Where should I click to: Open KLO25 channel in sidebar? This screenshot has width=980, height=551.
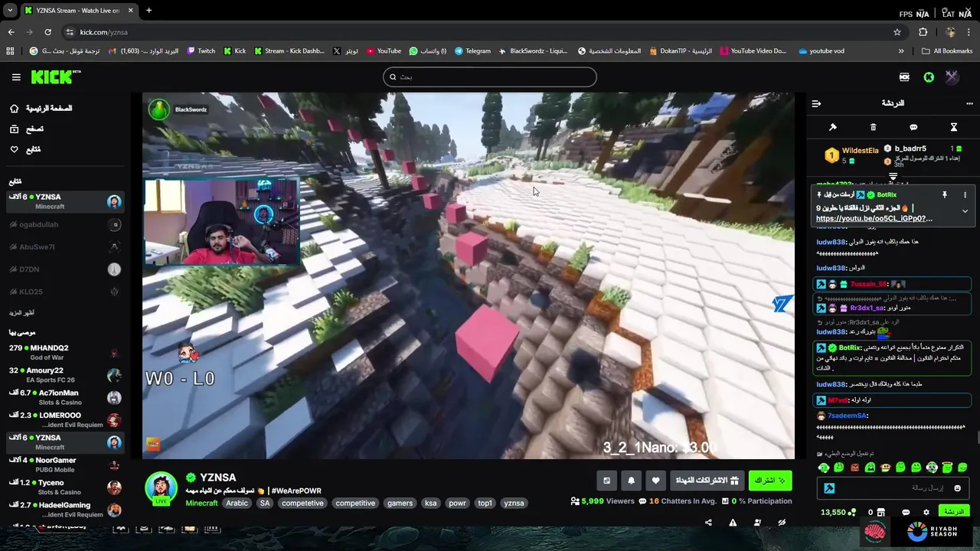pyautogui.click(x=65, y=292)
